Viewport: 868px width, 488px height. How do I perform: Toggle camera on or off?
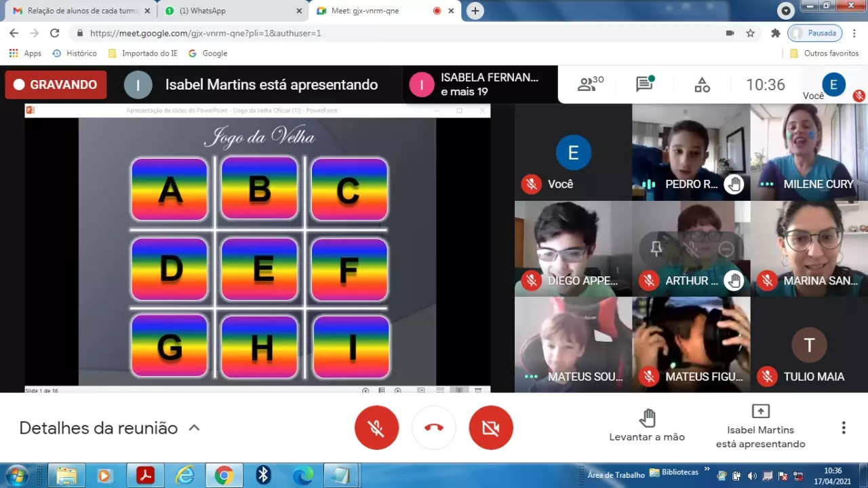pos(491,428)
